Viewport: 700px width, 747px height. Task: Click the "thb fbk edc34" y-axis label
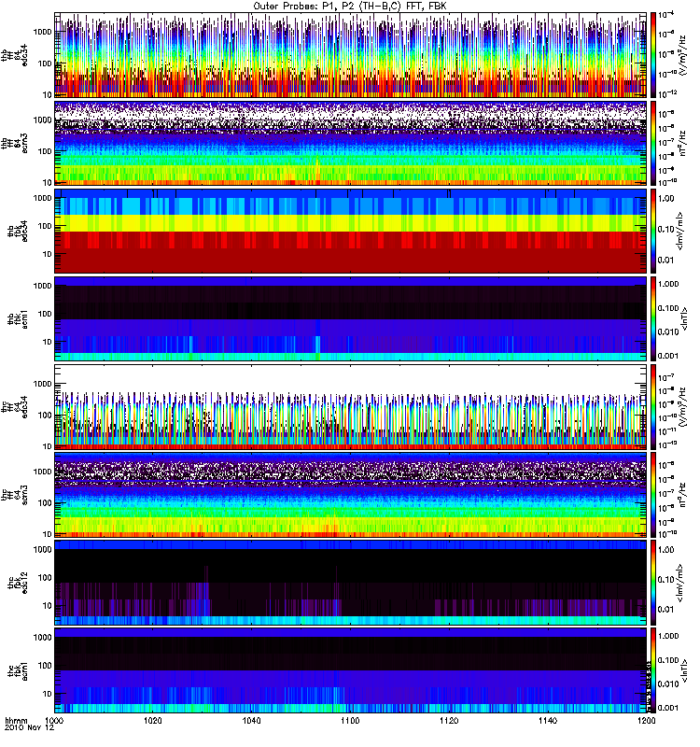pyautogui.click(x=18, y=231)
